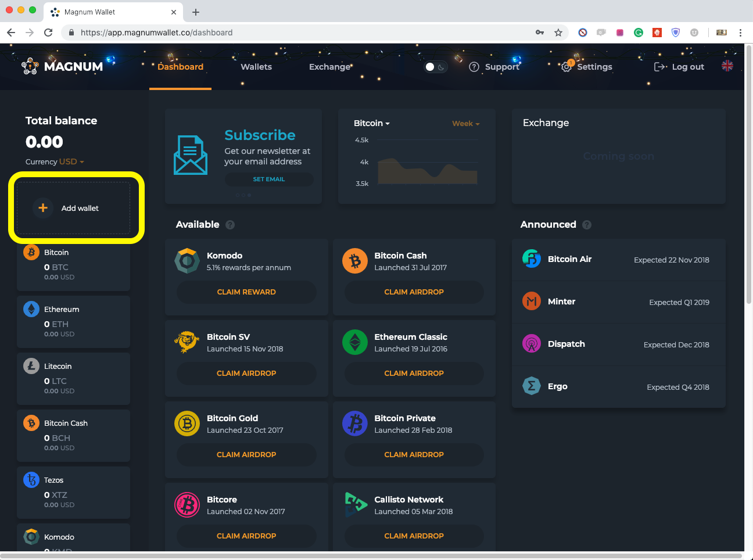Viewport: 753px width, 560px height.
Task: Claim airdrop for Bitcoin Private
Action: click(x=414, y=454)
